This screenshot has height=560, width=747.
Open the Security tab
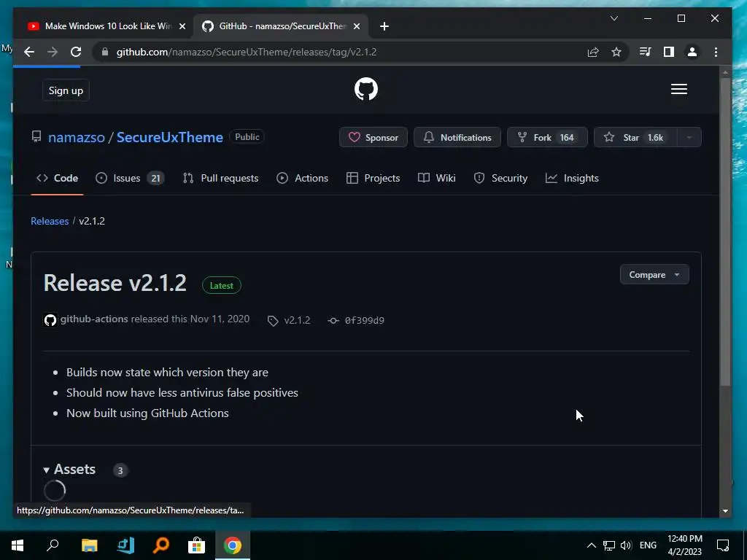click(x=500, y=178)
